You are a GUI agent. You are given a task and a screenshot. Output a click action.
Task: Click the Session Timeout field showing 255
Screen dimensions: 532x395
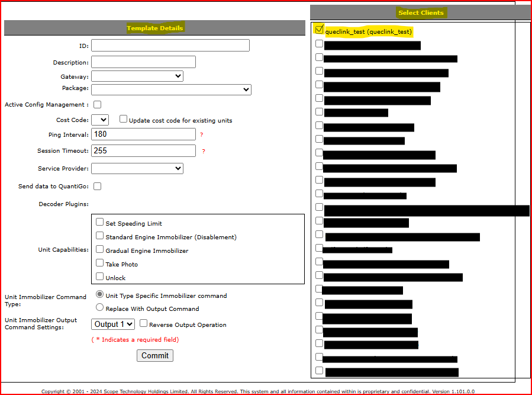click(x=144, y=151)
